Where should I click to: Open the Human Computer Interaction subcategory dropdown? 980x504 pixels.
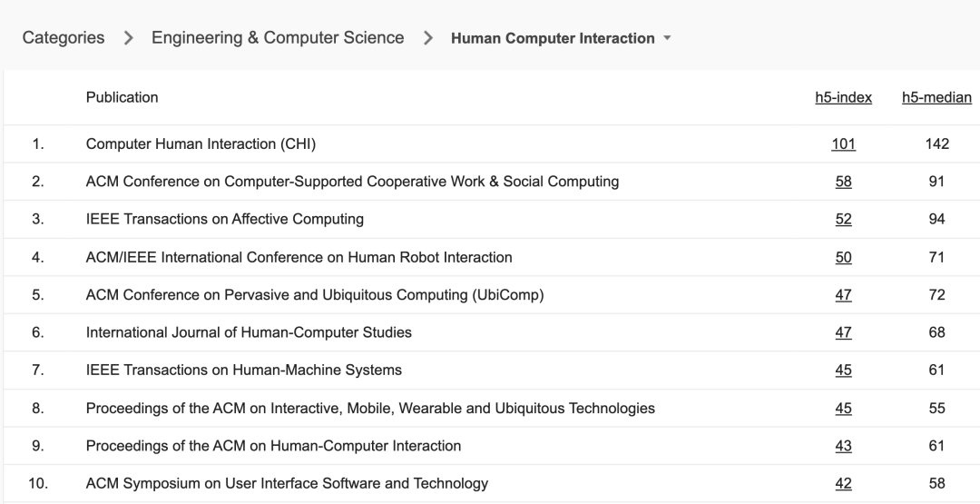point(667,38)
